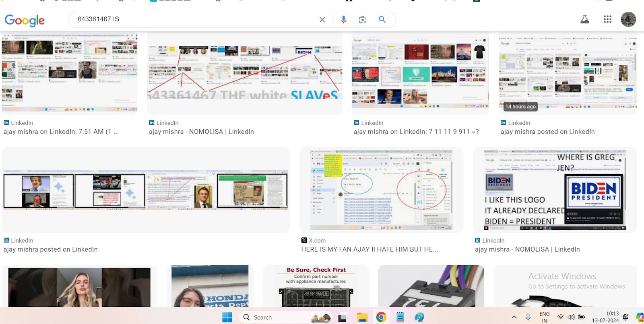Open 'ajay mishra posted on LinkedIn' under 14 hours ago

(547, 132)
